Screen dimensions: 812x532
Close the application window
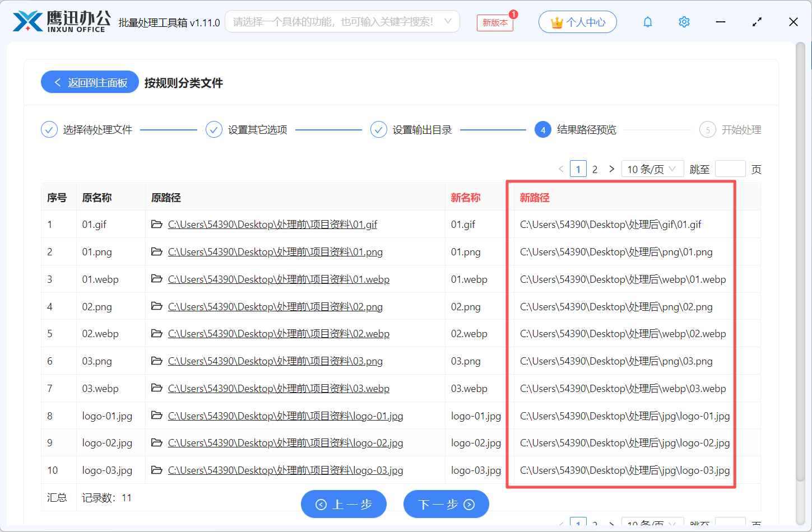(x=794, y=22)
